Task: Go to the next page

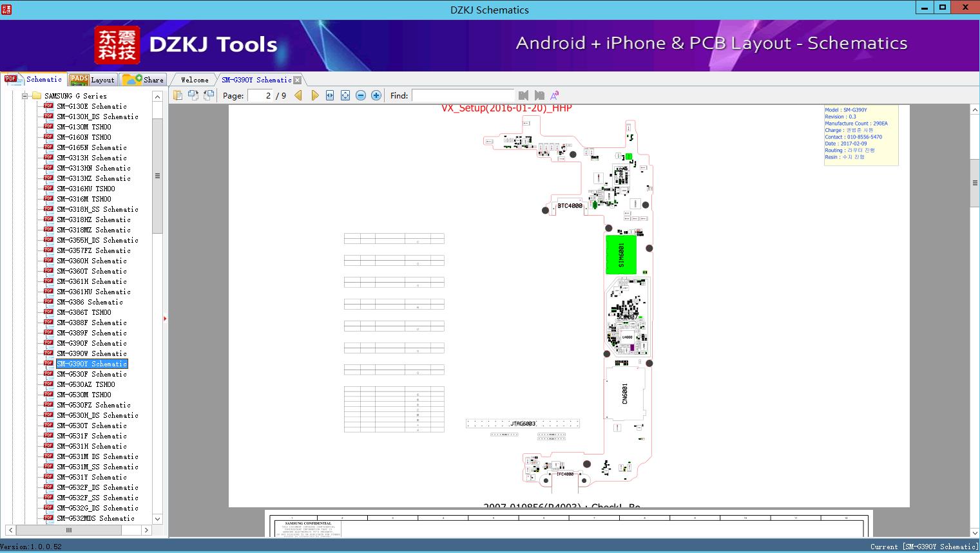Action: [314, 95]
